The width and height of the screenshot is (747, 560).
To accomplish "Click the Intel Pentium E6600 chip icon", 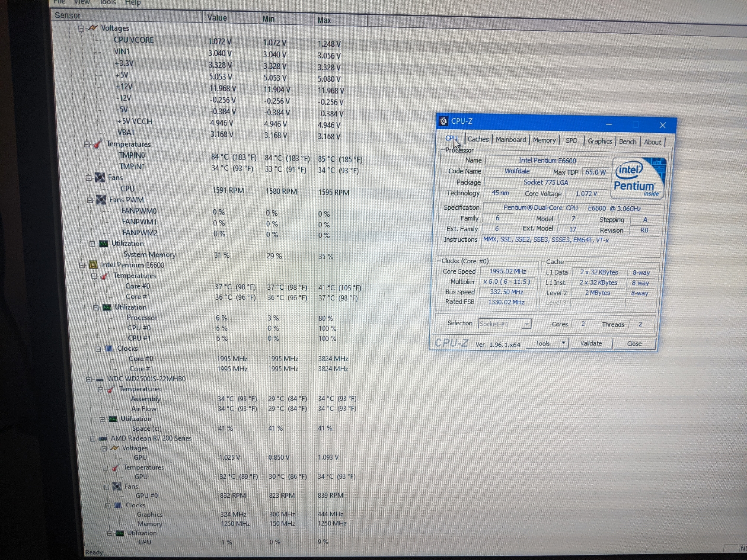I will (x=93, y=265).
